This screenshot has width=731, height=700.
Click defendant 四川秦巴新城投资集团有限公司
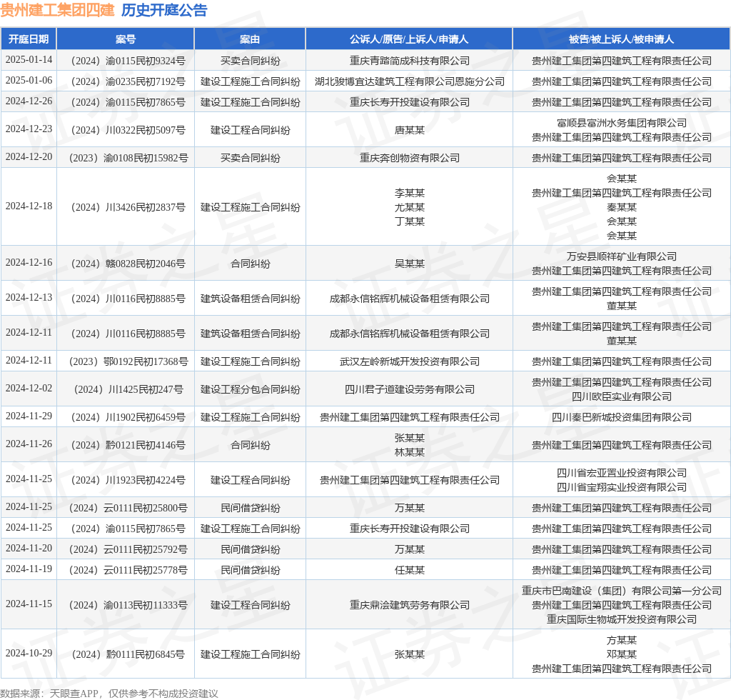[622, 417]
